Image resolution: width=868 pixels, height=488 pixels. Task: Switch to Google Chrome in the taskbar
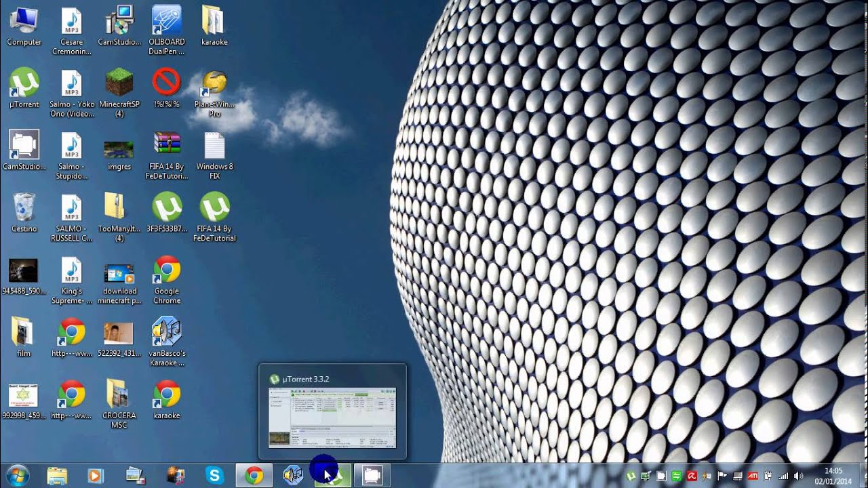[254, 476]
